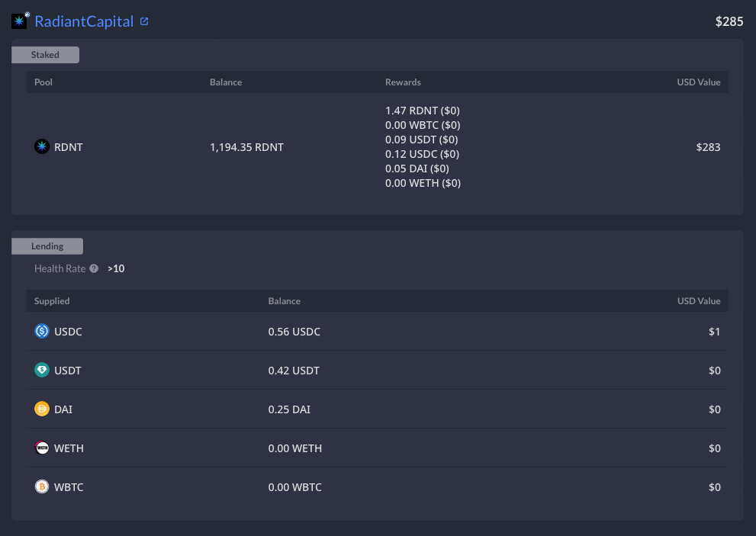Click the $0 value in DAI row
Image resolution: width=756 pixels, height=536 pixels.
click(715, 409)
